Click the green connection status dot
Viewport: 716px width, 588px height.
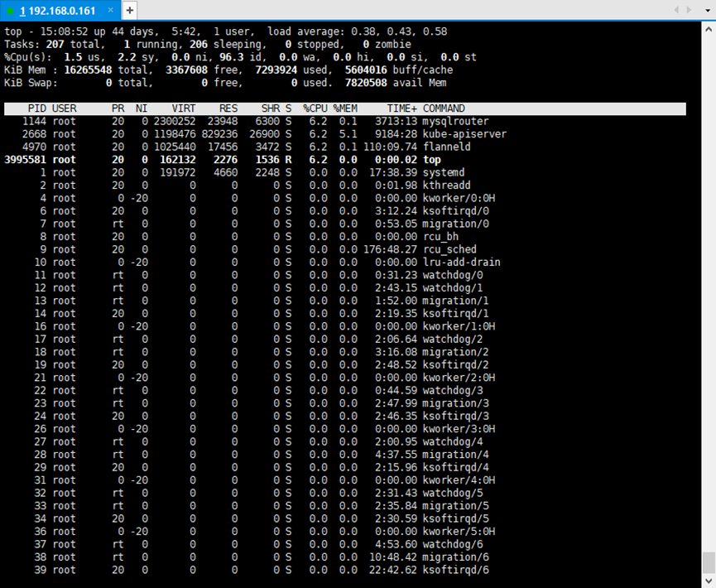click(x=10, y=11)
